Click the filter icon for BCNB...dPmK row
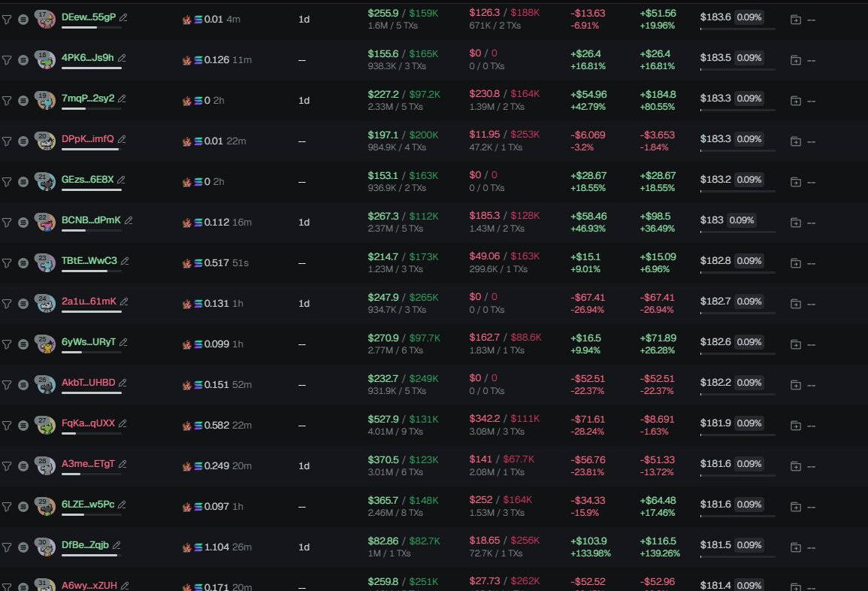The height and width of the screenshot is (591, 868). click(x=7, y=223)
